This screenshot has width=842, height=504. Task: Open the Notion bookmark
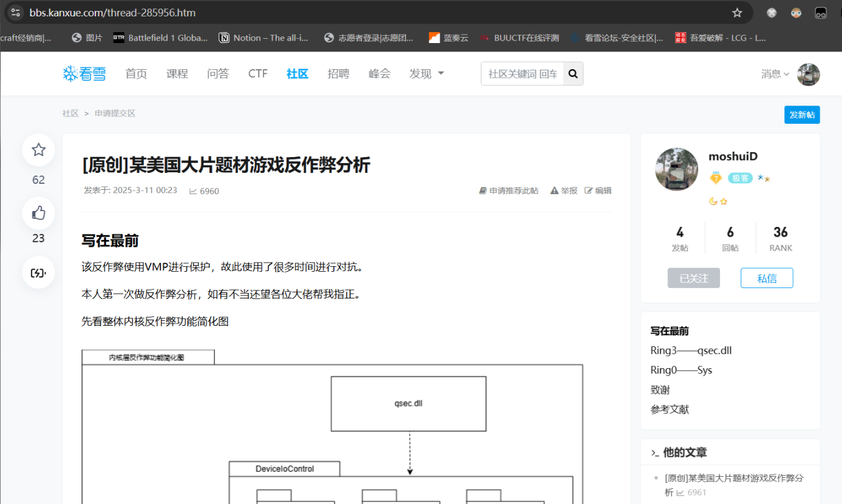[263, 38]
